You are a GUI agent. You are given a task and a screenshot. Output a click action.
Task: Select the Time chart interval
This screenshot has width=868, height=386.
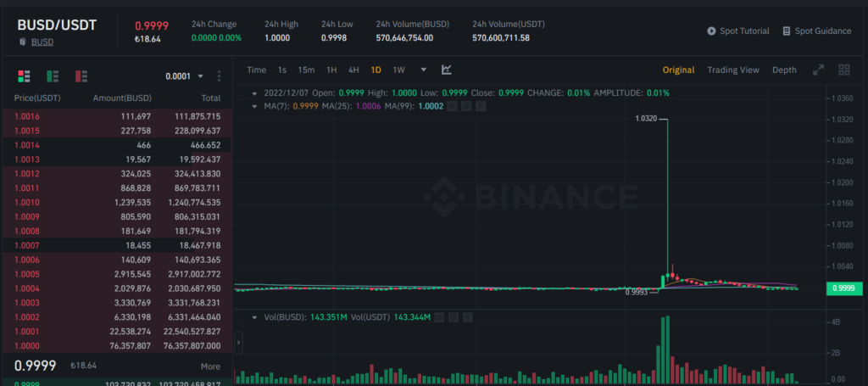256,70
